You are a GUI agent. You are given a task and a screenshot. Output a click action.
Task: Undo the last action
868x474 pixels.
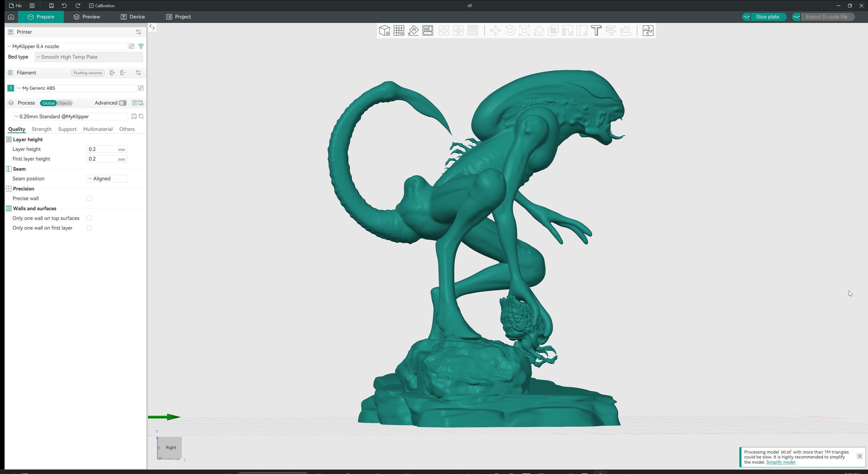point(64,6)
